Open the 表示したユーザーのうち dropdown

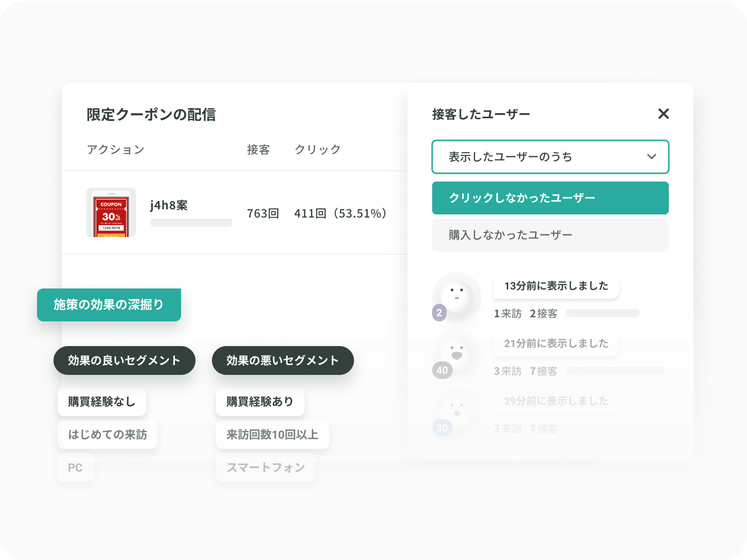coord(550,157)
